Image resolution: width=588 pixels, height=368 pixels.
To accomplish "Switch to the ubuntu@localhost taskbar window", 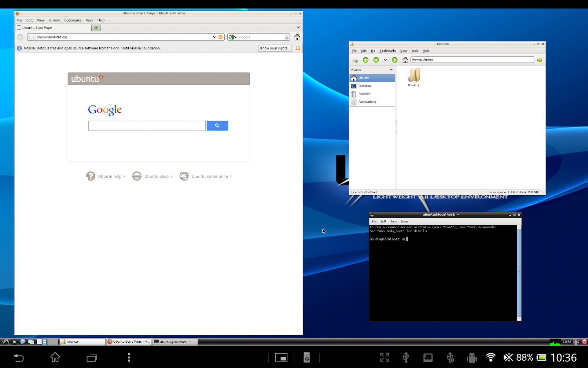I will tap(175, 341).
